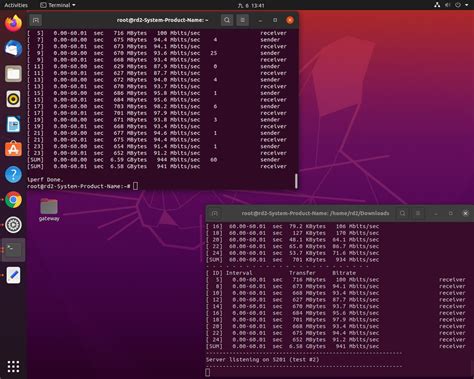Open Firefox from the dock
This screenshot has width=474, height=379.
point(13,23)
